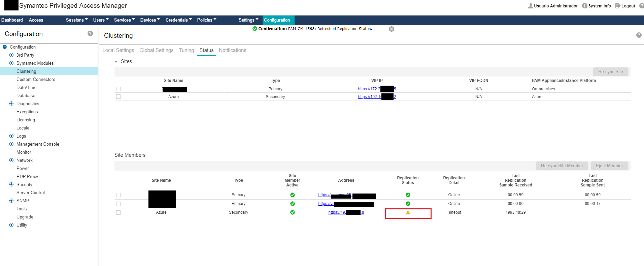Open the Notifications tab
Viewport: 644px width, 266px height.
tap(232, 50)
